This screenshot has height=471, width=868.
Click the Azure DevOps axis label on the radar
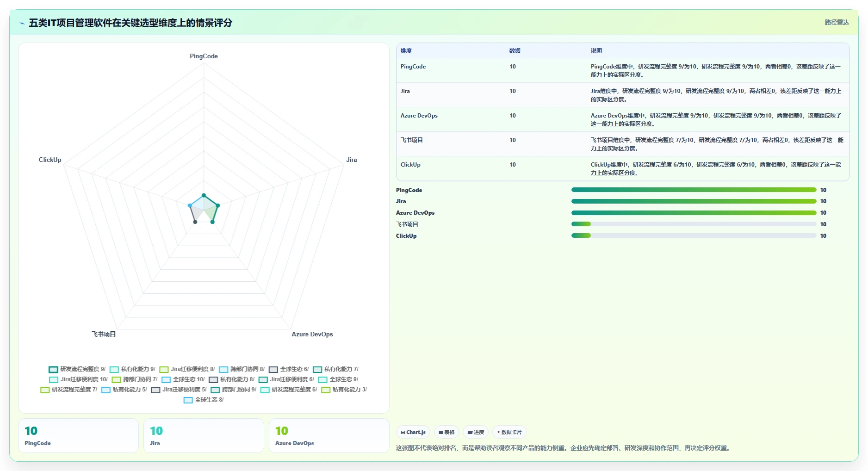tap(312, 334)
